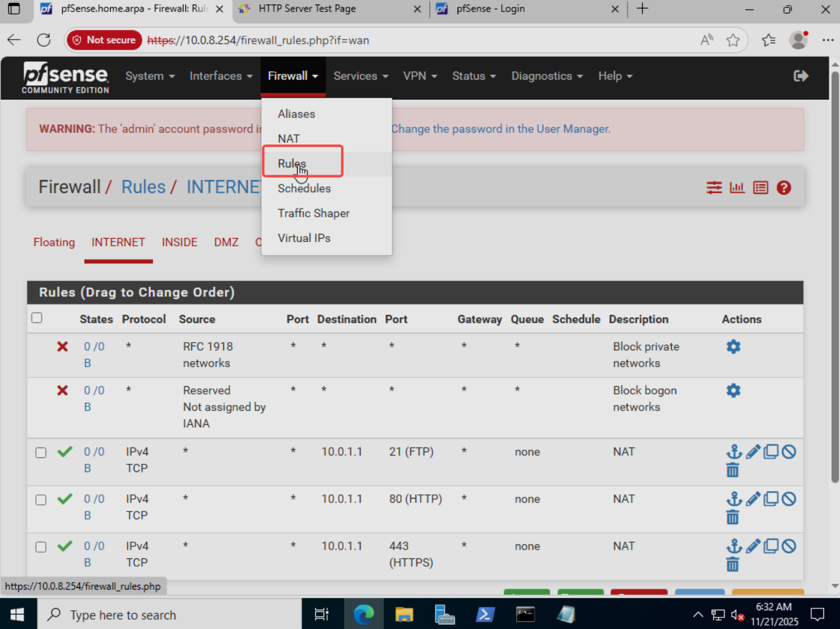This screenshot has height=629, width=840.
Task: Click the red help question mark icon
Action: 784,188
